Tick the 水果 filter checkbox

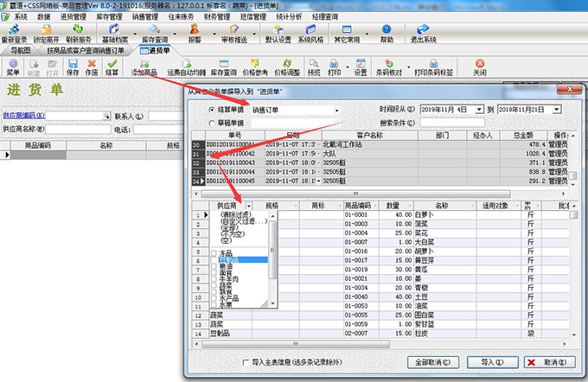214,304
